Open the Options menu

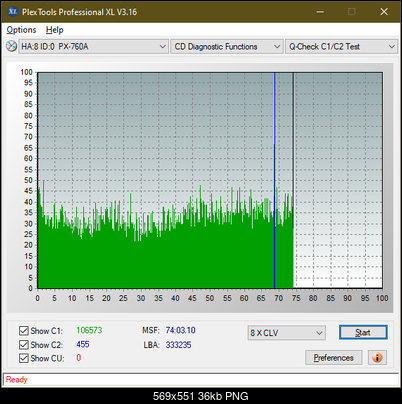pos(21,30)
